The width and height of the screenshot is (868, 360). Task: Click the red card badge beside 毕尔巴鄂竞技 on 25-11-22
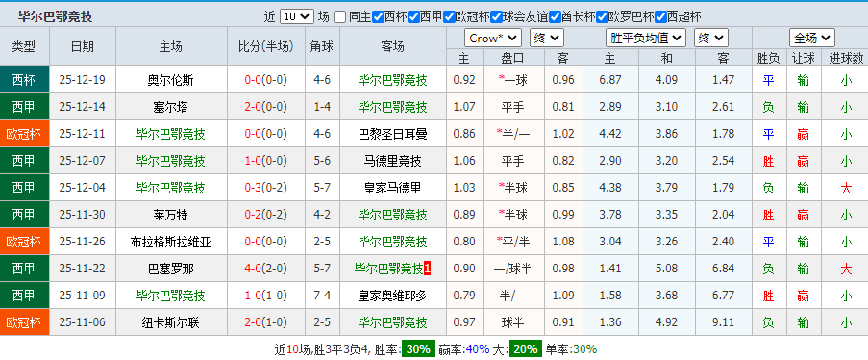coord(428,269)
